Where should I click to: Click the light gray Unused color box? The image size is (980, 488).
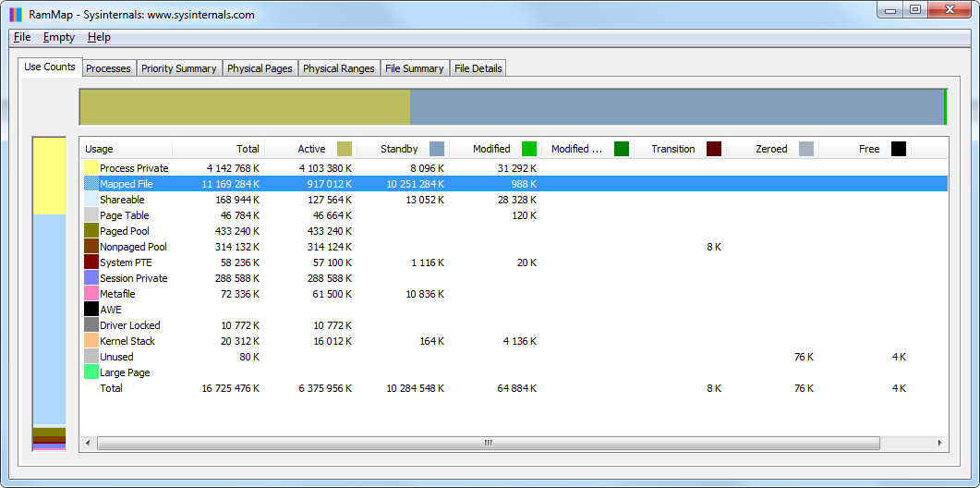[91, 357]
